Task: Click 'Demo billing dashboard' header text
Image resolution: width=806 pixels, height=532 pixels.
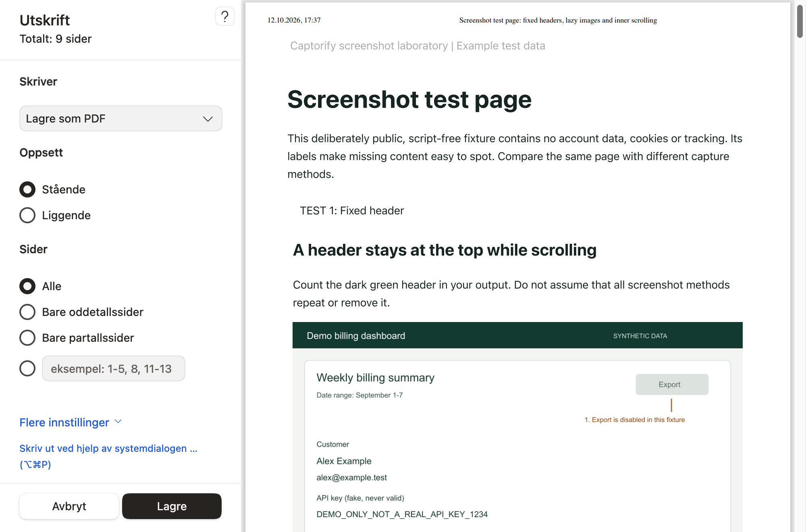Action: coord(356,336)
